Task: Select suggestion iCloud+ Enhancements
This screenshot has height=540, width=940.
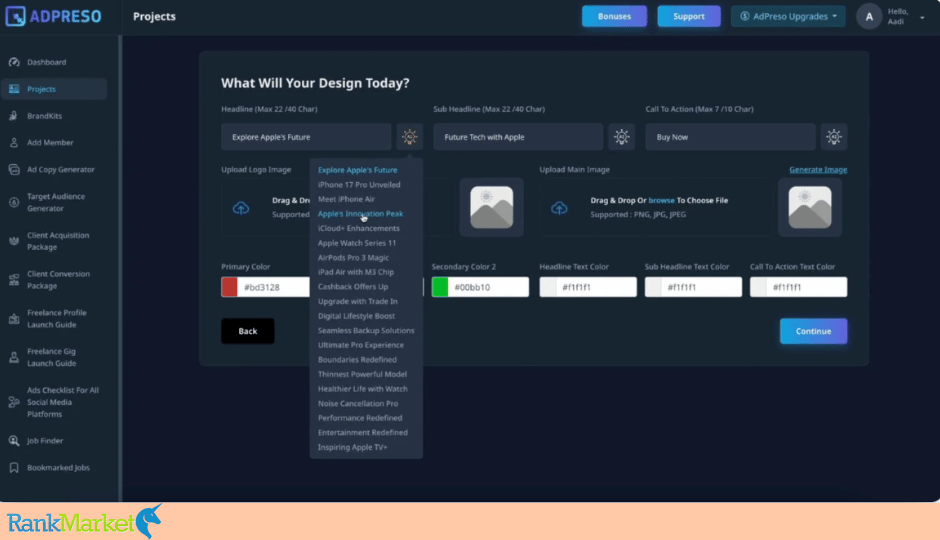Action: [358, 228]
